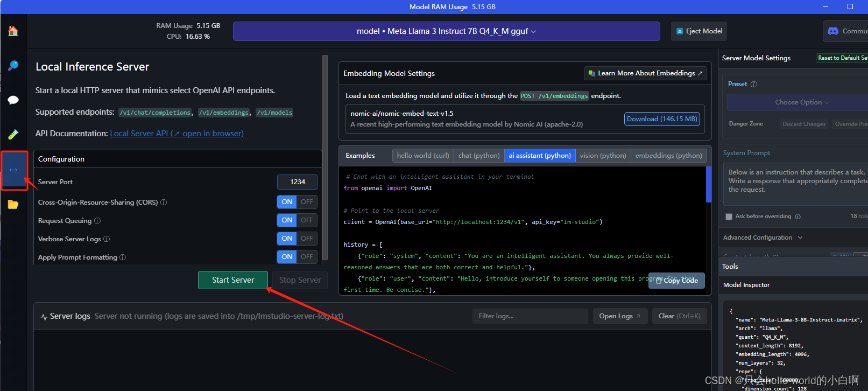The width and height of the screenshot is (868, 391).
Task: Select the ai assistant (python) example tab
Action: tap(540, 156)
